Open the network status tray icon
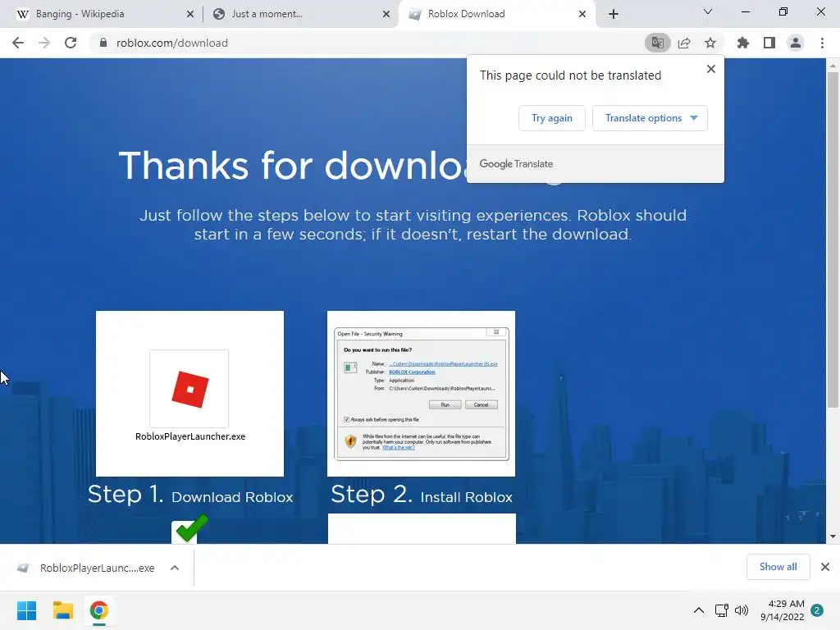The height and width of the screenshot is (630, 840). (722, 610)
